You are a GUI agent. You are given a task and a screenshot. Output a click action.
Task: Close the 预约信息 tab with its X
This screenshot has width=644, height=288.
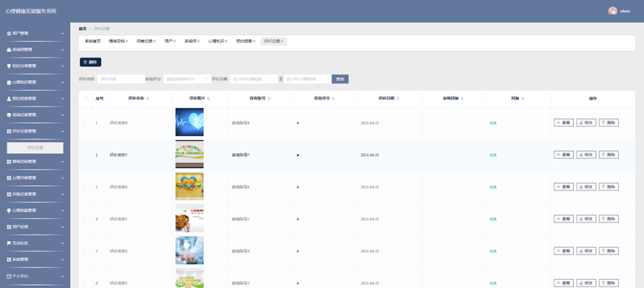click(254, 42)
